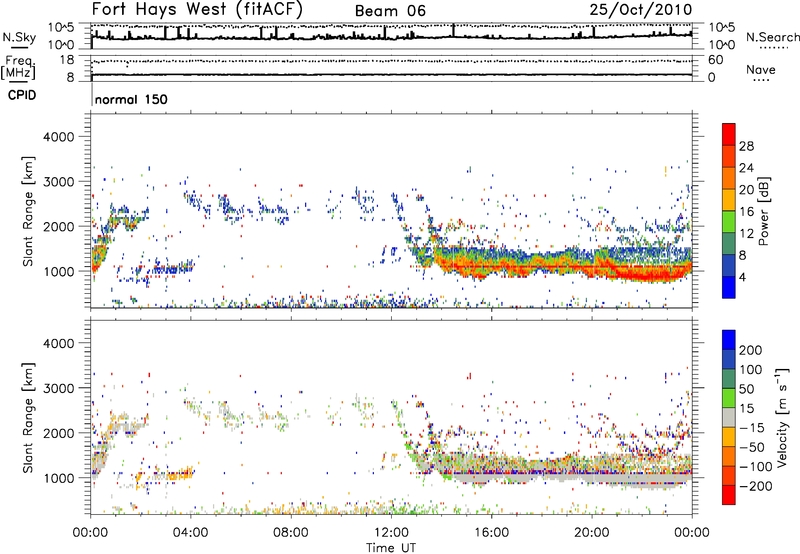Image resolution: width=800 pixels, height=554 pixels.
Task: Click the 'normal 150' CPID text
Action: coord(131,99)
